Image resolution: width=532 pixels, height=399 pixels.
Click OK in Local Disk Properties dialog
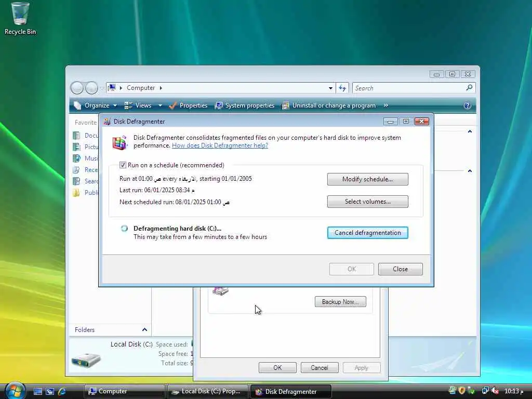pos(277,368)
